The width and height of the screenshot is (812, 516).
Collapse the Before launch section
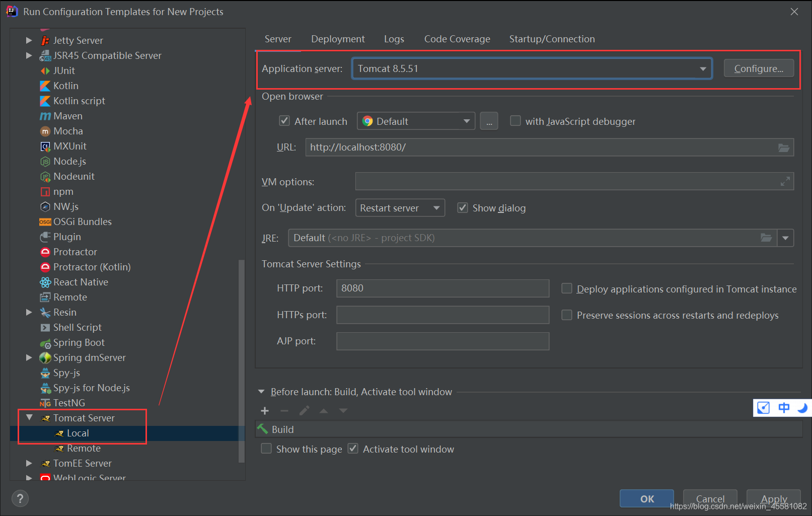(x=261, y=392)
